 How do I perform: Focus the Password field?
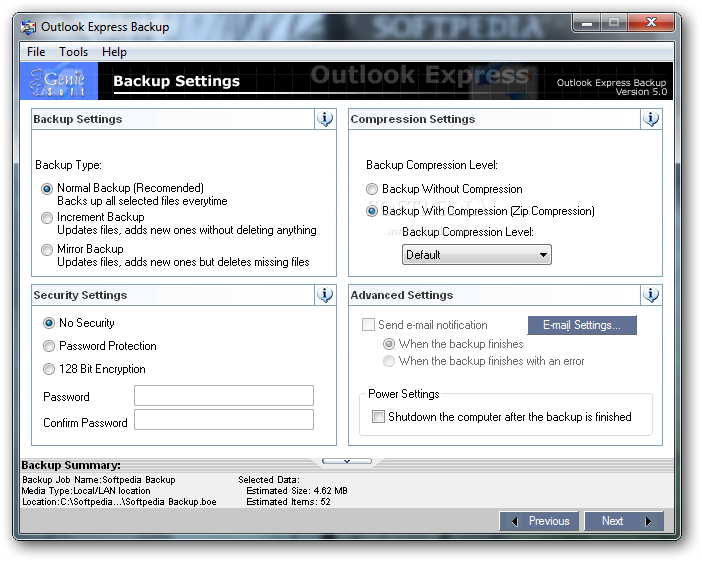[x=224, y=395]
